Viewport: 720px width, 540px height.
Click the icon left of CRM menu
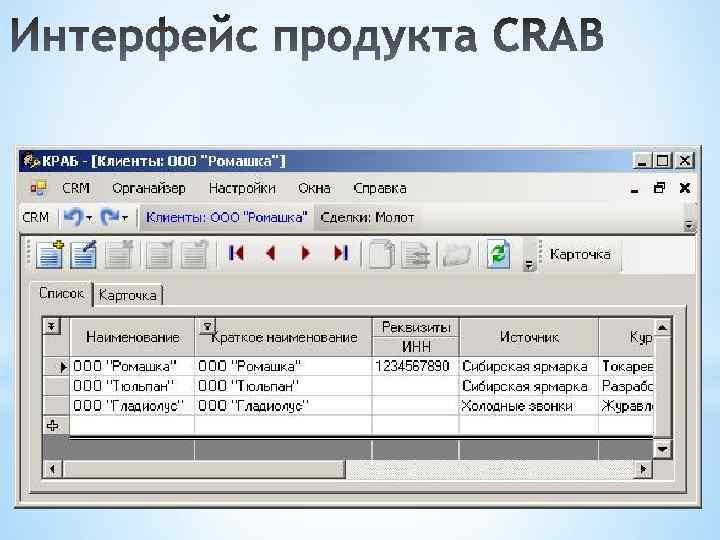click(x=39, y=188)
